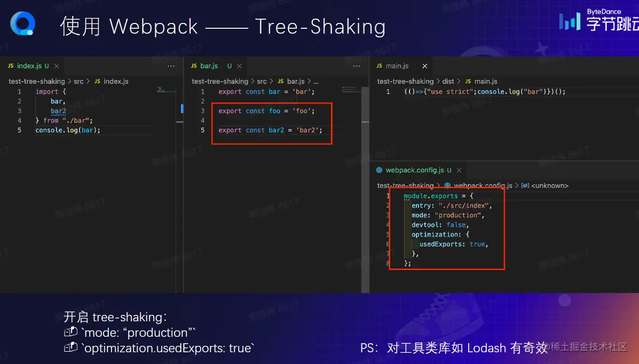Close the bar.js tab
The width and height of the screenshot is (639, 364).
pyautogui.click(x=240, y=66)
